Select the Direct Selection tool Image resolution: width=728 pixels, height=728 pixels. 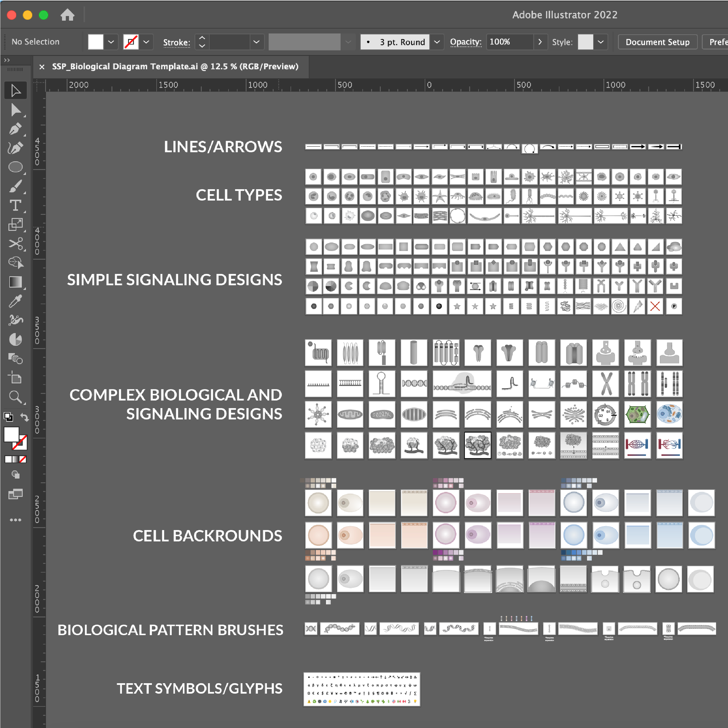click(x=16, y=110)
